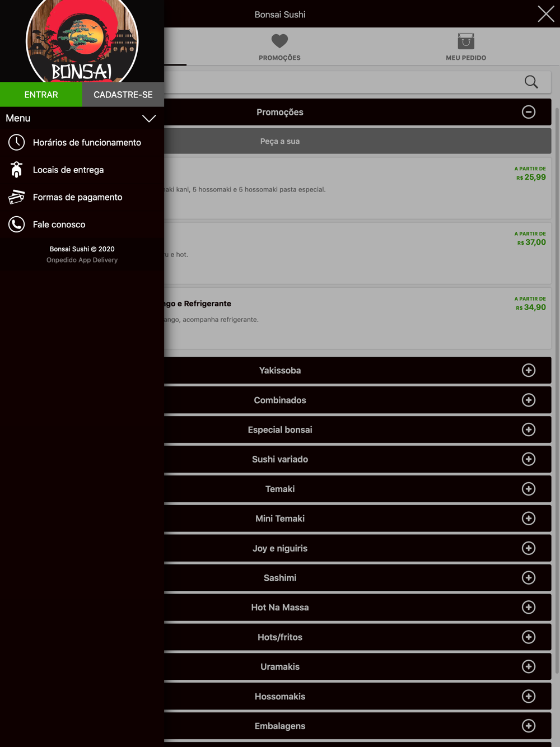Open the Meu Pedido bag icon
The image size is (560, 747).
click(x=466, y=41)
